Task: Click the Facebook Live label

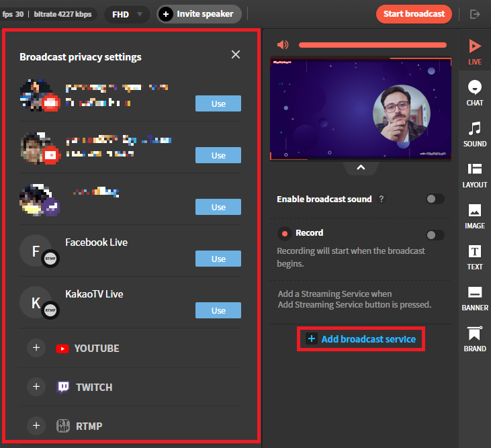Action: 97,242
